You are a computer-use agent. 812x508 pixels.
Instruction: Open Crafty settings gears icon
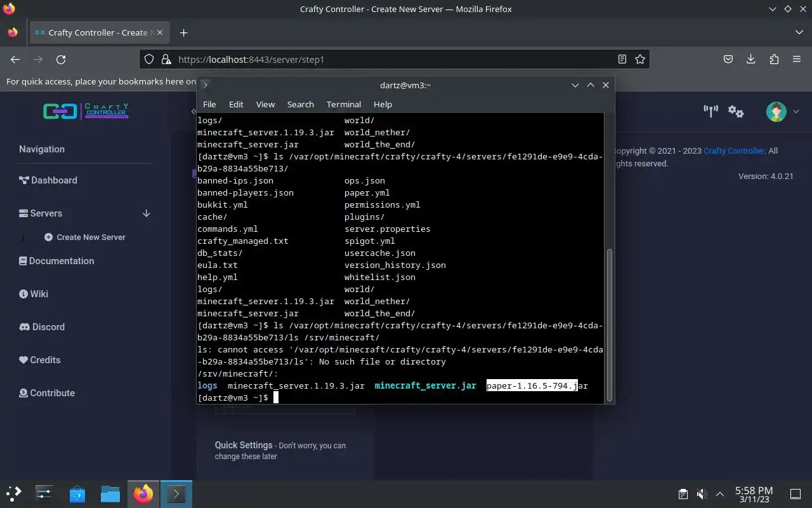[736, 112]
